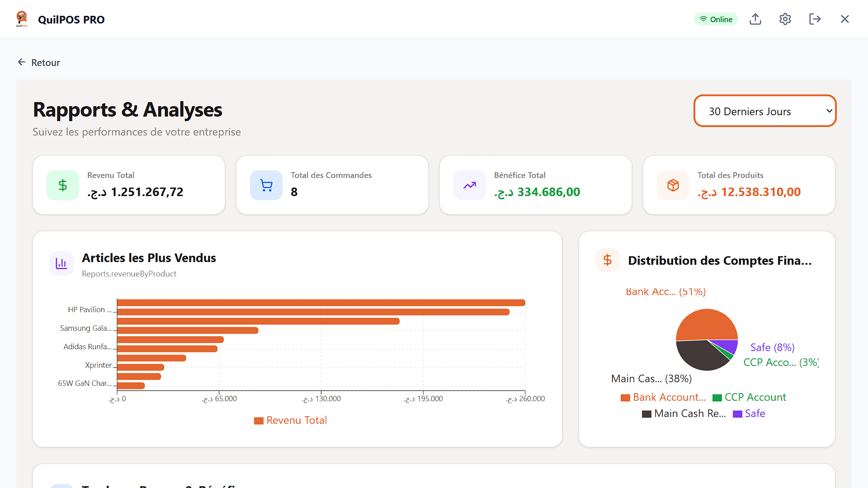Click the bar chart icon beside Articles les Plus Vendus

coord(61,263)
